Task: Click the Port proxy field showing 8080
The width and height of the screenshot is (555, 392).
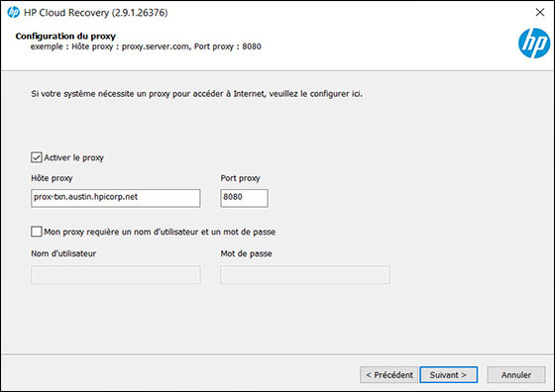Action: [x=244, y=198]
